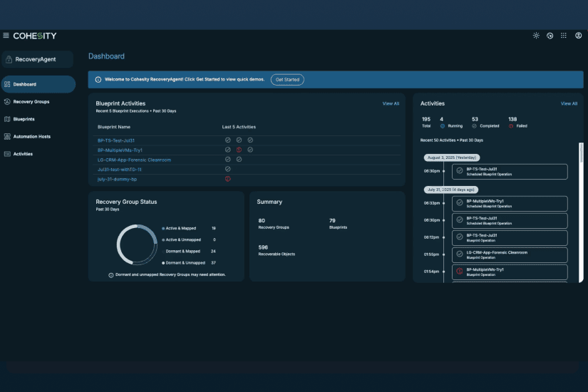
Task: Open the 06:33pm BP-MultipleVMs-Try1 scheduled activity
Action: tap(510, 204)
